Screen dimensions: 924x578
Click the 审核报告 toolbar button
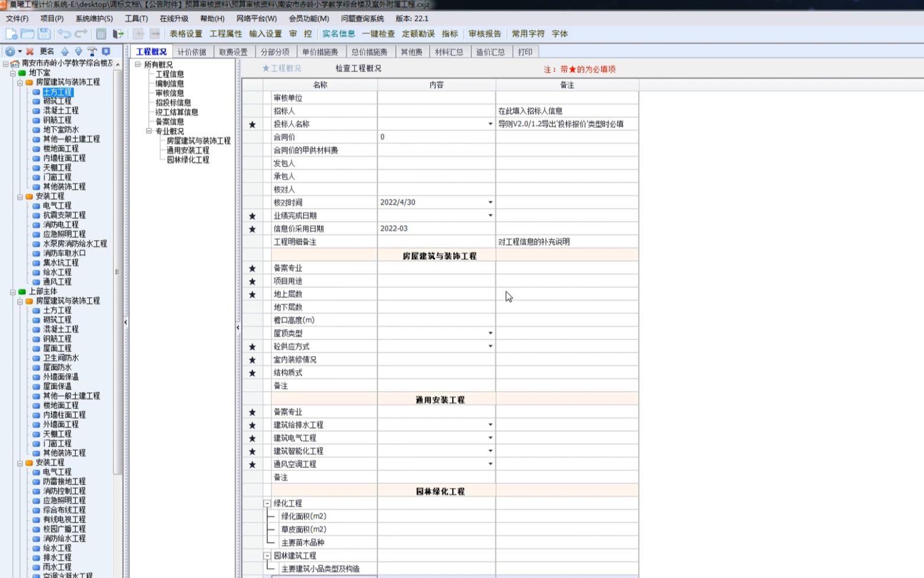click(x=485, y=34)
